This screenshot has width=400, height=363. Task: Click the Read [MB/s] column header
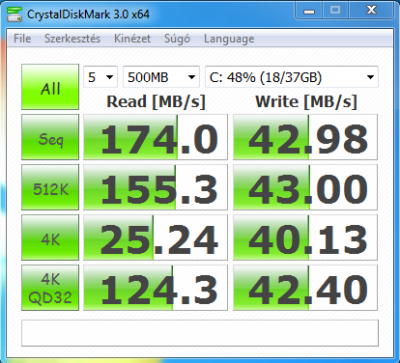(x=156, y=102)
